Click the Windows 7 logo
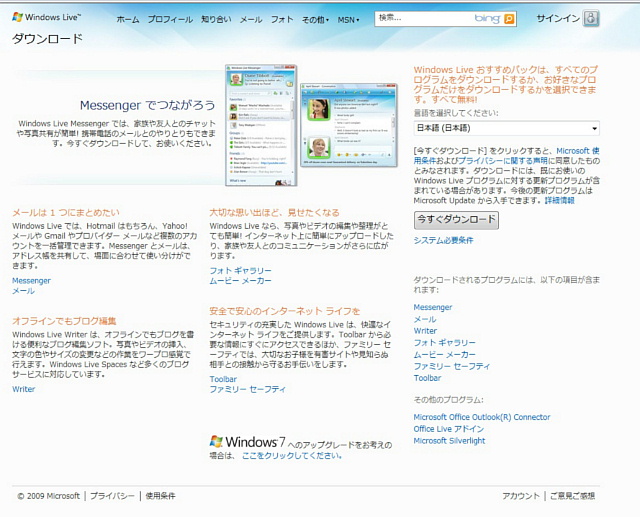The height and width of the screenshot is (517, 640). (x=247, y=442)
